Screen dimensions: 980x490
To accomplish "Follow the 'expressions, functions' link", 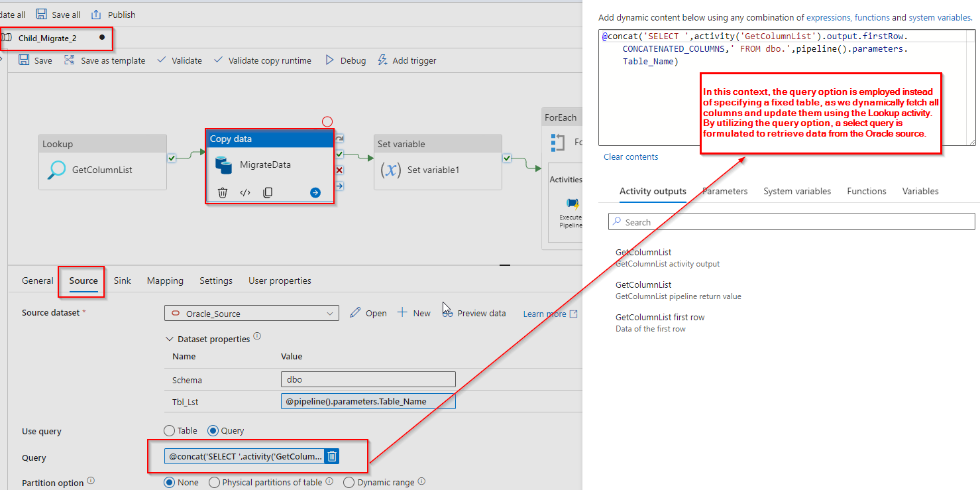I will (x=848, y=18).
